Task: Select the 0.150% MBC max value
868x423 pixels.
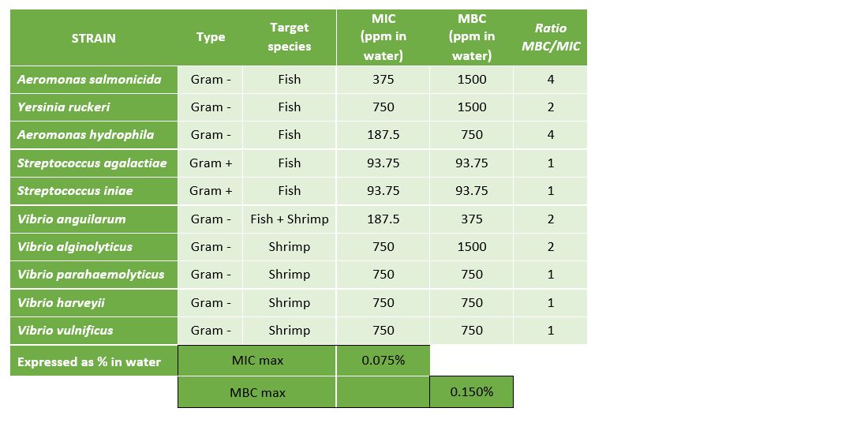Action: click(x=472, y=391)
